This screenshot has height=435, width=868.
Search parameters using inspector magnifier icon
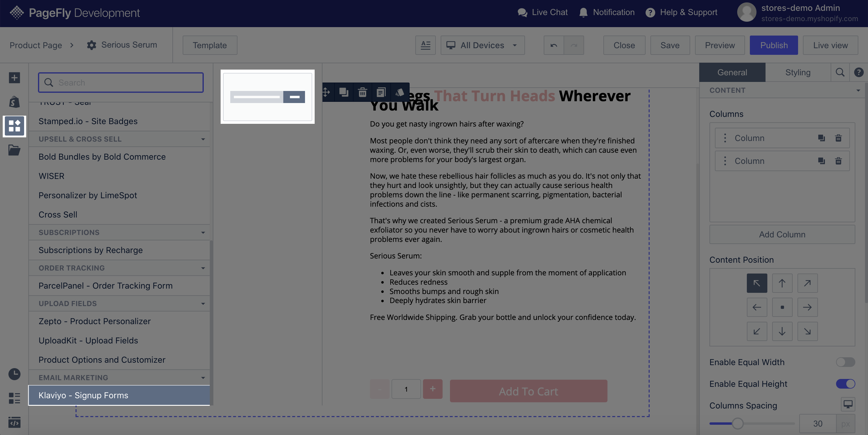840,72
